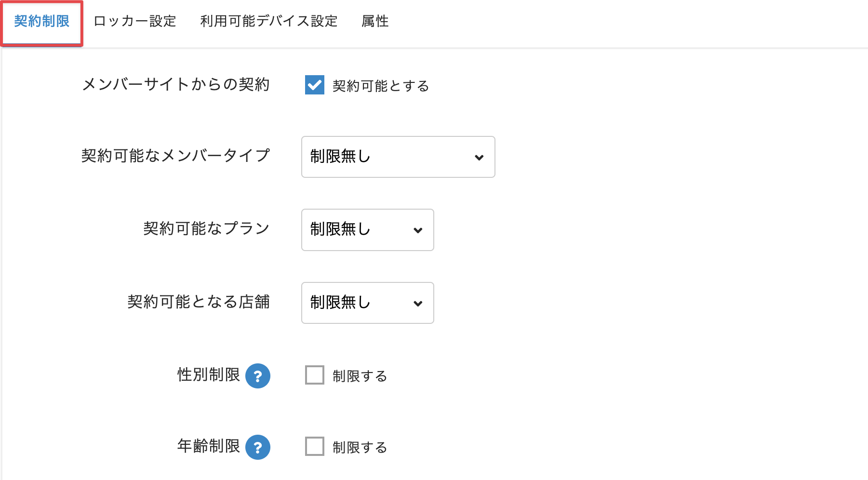Click the 制限する label beside 年齢制限
The height and width of the screenshot is (480, 868).
(x=360, y=447)
